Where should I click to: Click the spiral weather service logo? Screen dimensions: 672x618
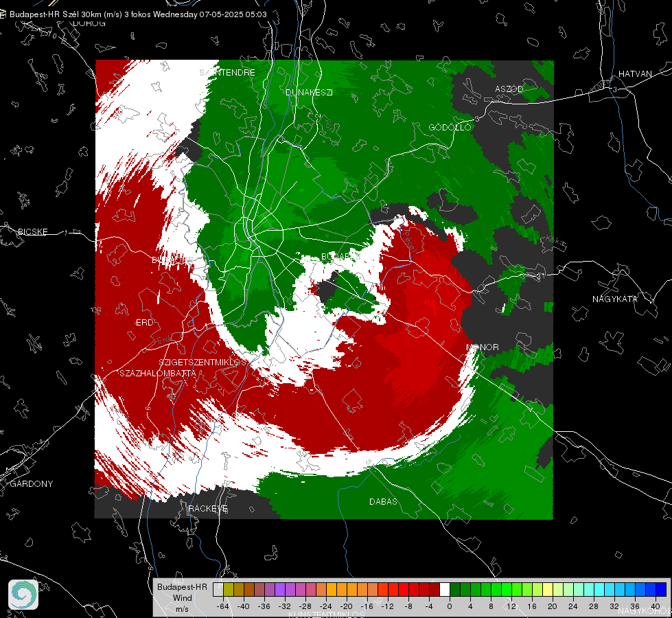coord(23,595)
